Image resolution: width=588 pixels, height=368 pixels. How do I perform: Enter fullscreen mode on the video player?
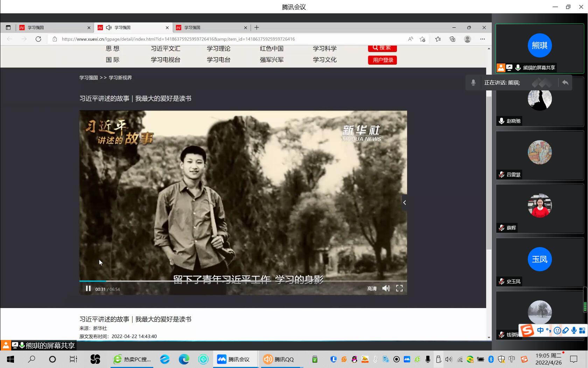click(399, 288)
